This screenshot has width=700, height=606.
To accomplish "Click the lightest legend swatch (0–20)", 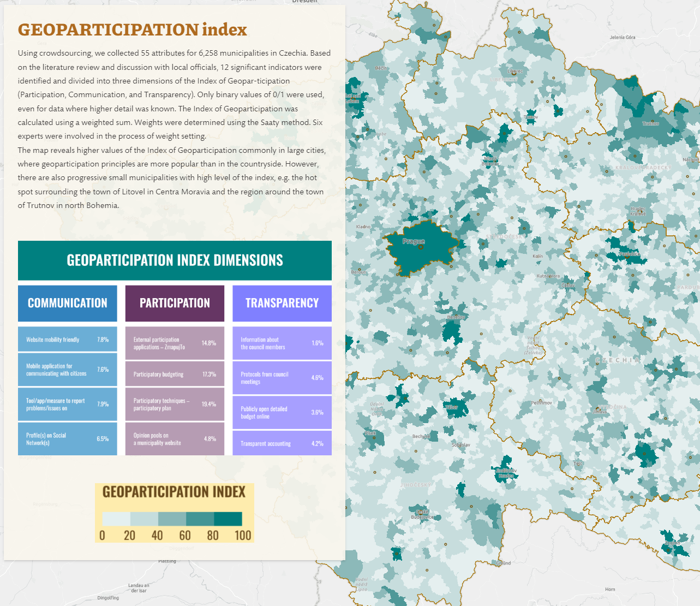I will tap(116, 519).
